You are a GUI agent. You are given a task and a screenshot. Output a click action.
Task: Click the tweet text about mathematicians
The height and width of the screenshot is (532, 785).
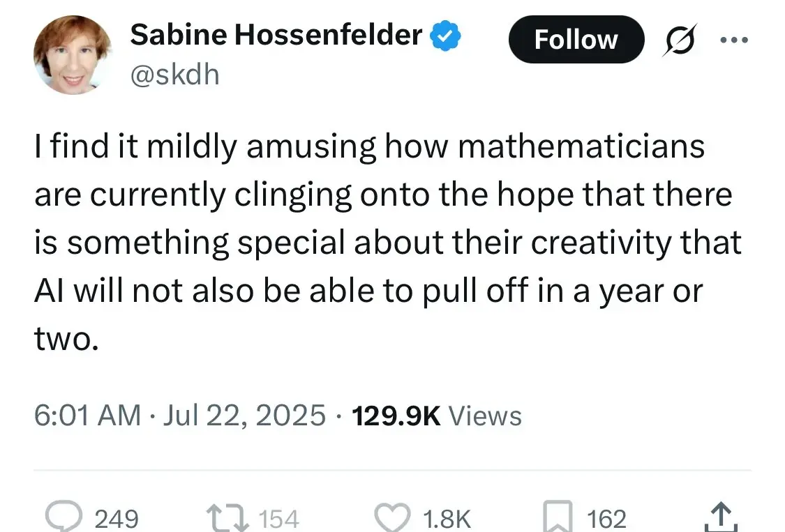point(387,242)
